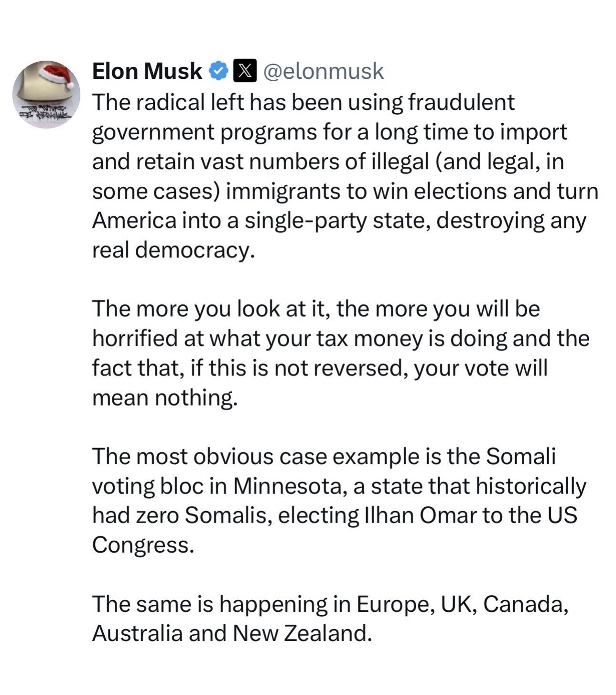Click the words "Ilhan Omar"
The height and width of the screenshot is (695, 616).
pos(421,515)
